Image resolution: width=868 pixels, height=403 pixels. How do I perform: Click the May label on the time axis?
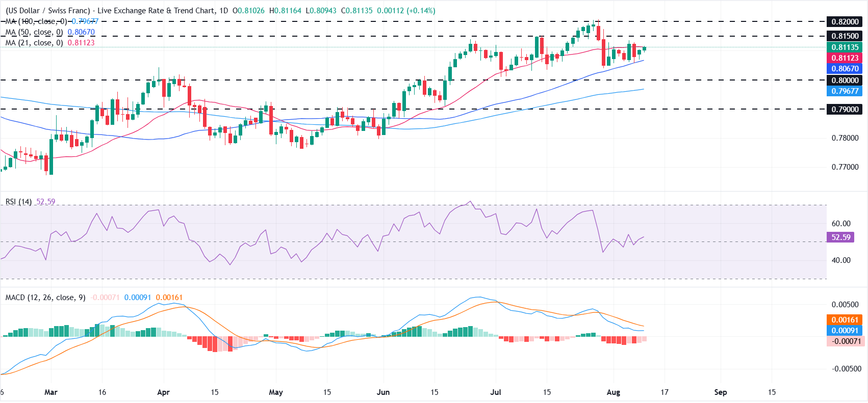(x=276, y=392)
